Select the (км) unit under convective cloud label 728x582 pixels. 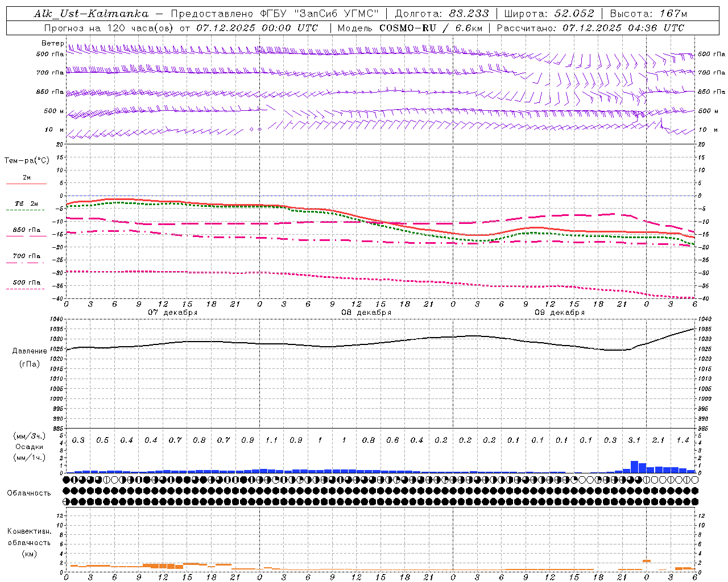click(29, 554)
